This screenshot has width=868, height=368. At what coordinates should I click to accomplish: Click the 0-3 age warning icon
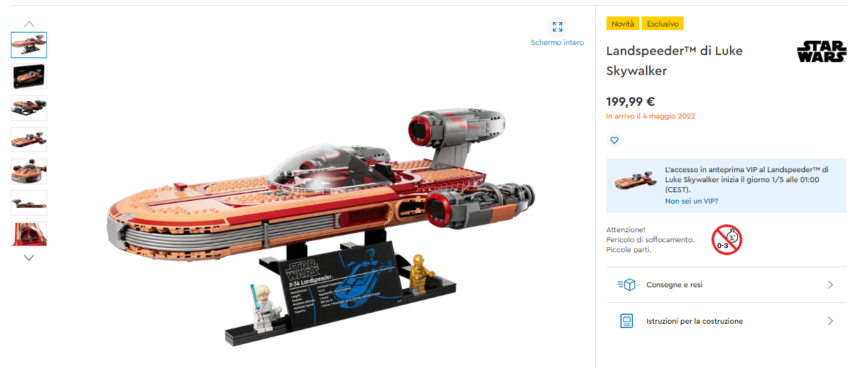click(727, 239)
